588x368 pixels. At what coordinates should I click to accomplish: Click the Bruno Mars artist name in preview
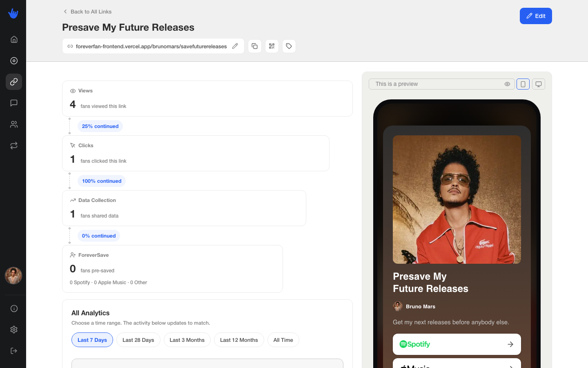421,306
